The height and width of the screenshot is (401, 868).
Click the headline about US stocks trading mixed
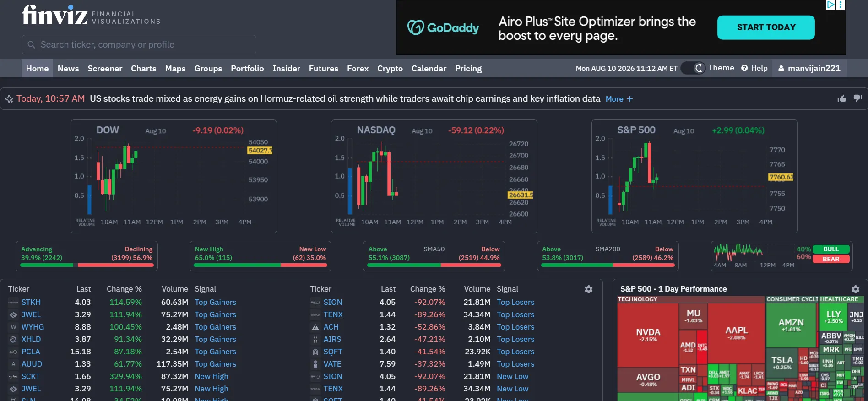click(x=345, y=99)
